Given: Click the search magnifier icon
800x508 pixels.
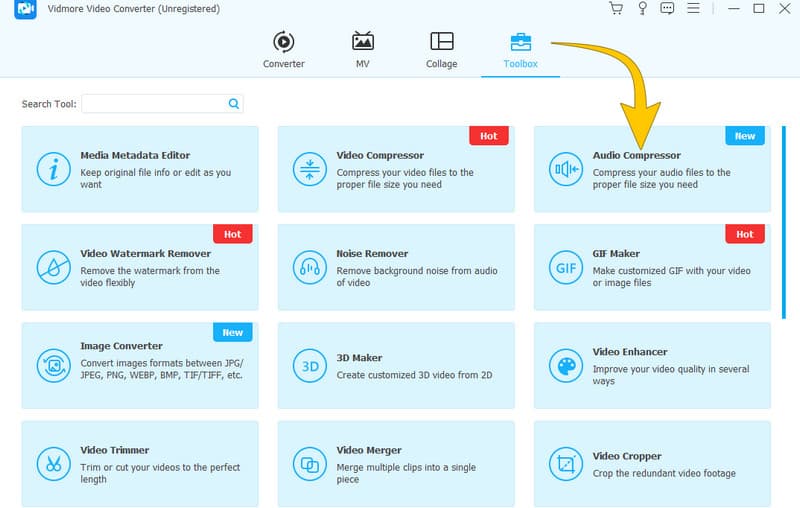Looking at the screenshot, I should (x=234, y=103).
